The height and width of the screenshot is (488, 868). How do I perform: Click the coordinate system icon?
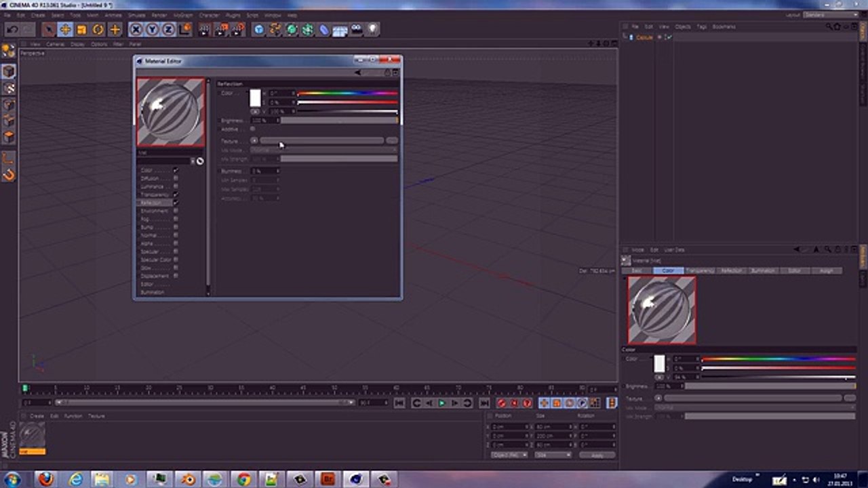click(x=184, y=29)
